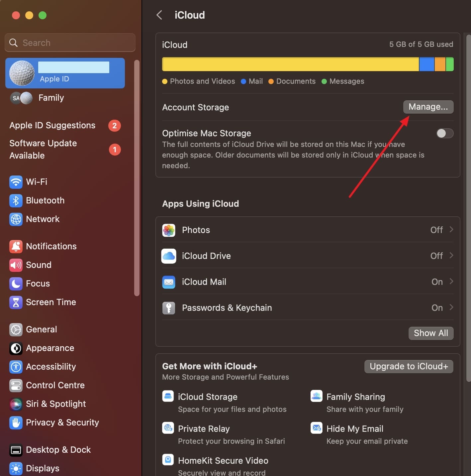Select the Accessibility icon

point(16,367)
